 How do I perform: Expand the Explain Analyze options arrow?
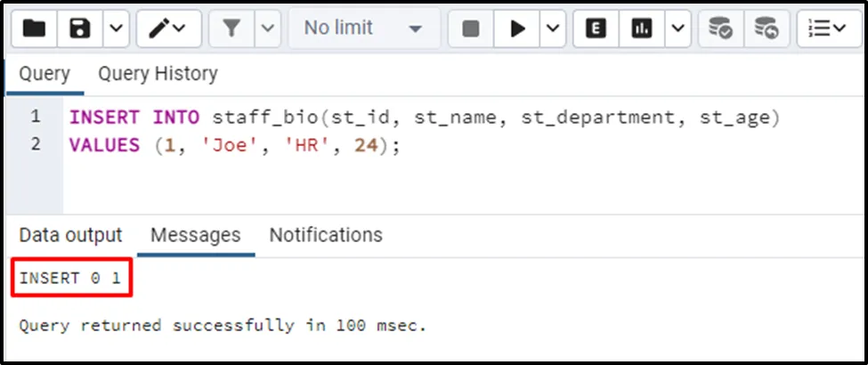[677, 29]
